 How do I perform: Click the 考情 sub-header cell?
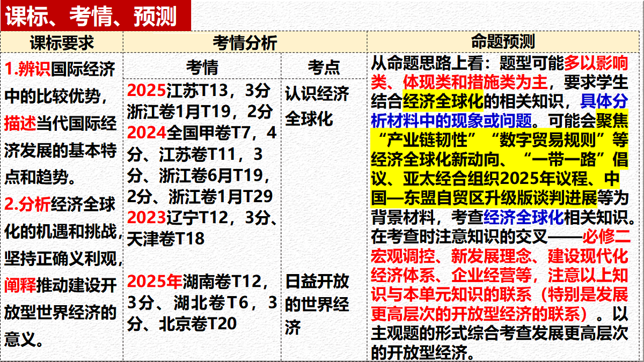click(202, 67)
